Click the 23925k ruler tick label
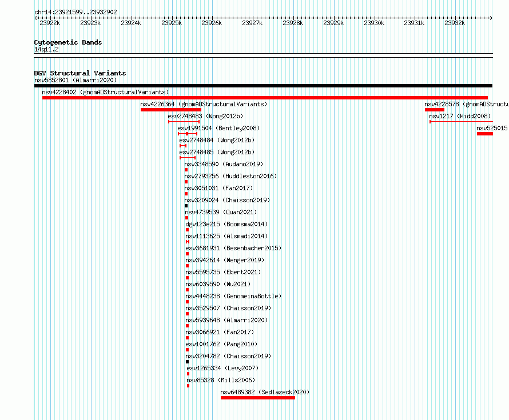Screen dimensions: 509x420 172,23
